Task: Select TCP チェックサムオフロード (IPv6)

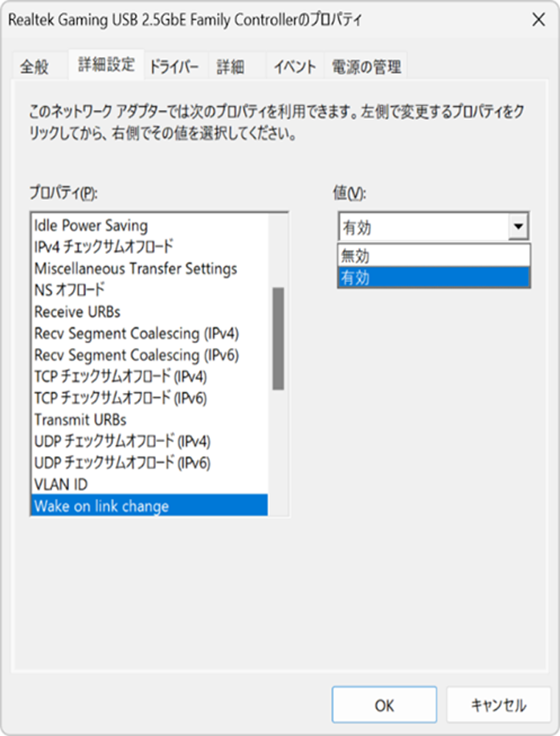Action: pyautogui.click(x=149, y=398)
